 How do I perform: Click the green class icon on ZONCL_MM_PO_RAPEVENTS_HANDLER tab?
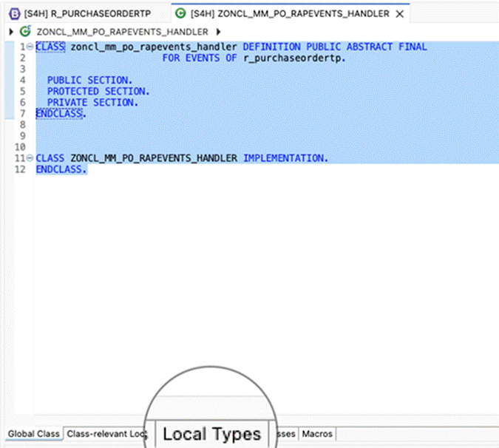[180, 14]
